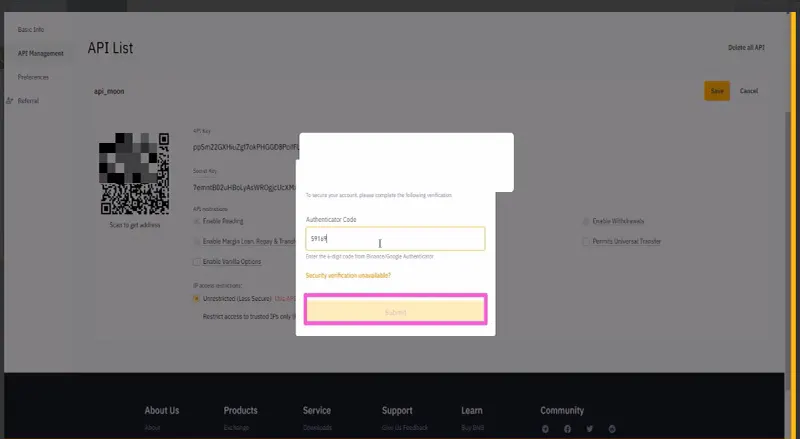Open Preferences in the sidebar
800x439 pixels.
click(x=33, y=77)
